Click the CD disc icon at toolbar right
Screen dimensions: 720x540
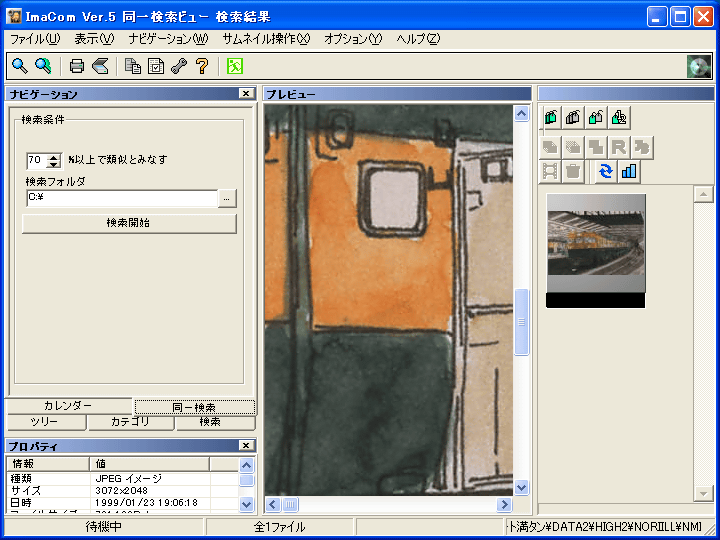coord(698,67)
